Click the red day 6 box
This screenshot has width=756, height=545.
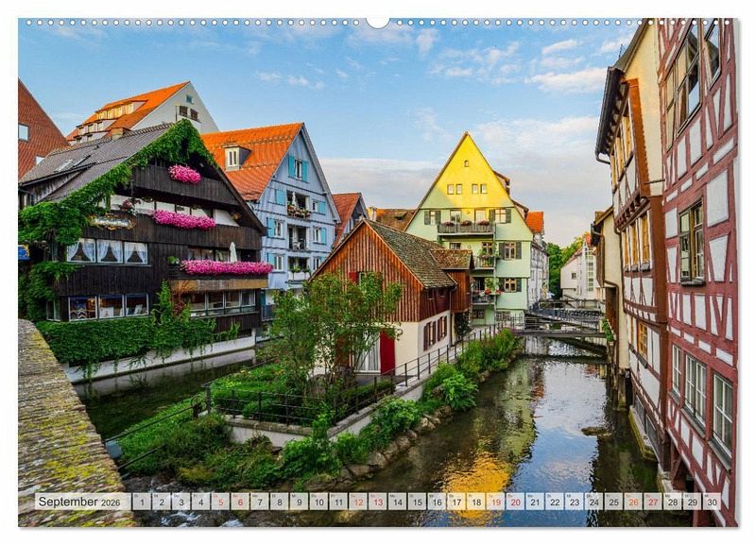tap(240, 502)
